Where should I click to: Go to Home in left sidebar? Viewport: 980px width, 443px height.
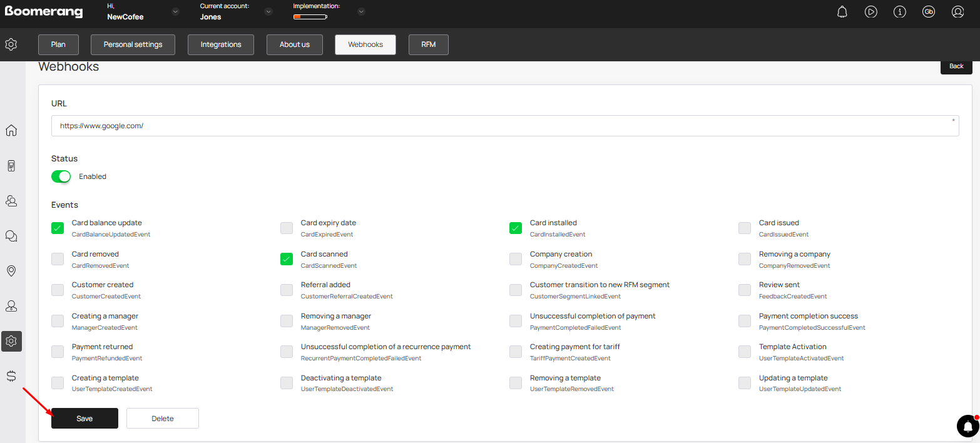coord(11,131)
